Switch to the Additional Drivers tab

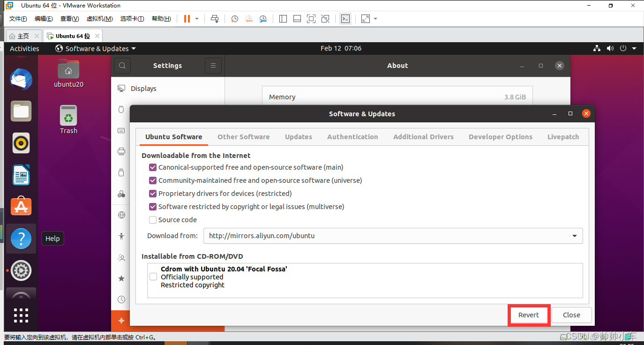point(423,137)
